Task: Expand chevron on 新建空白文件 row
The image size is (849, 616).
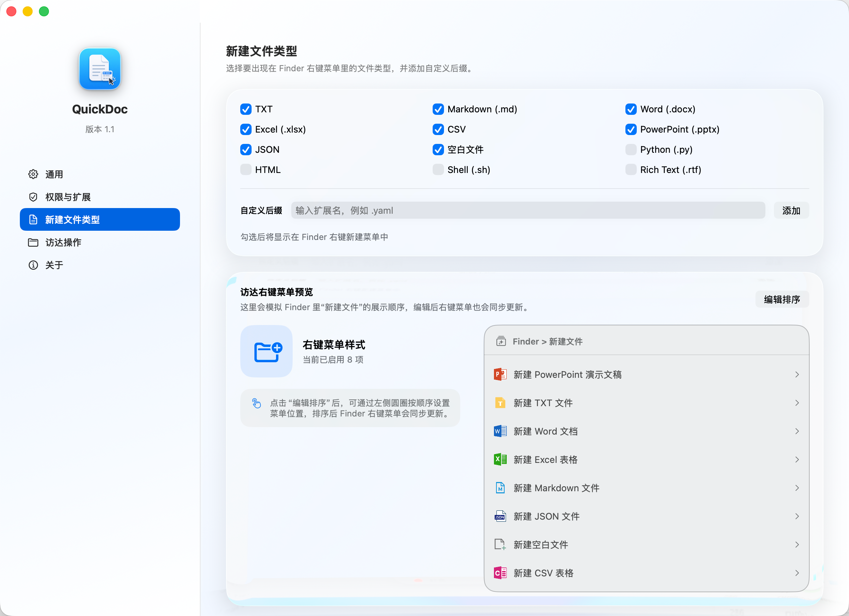Action: (x=797, y=545)
